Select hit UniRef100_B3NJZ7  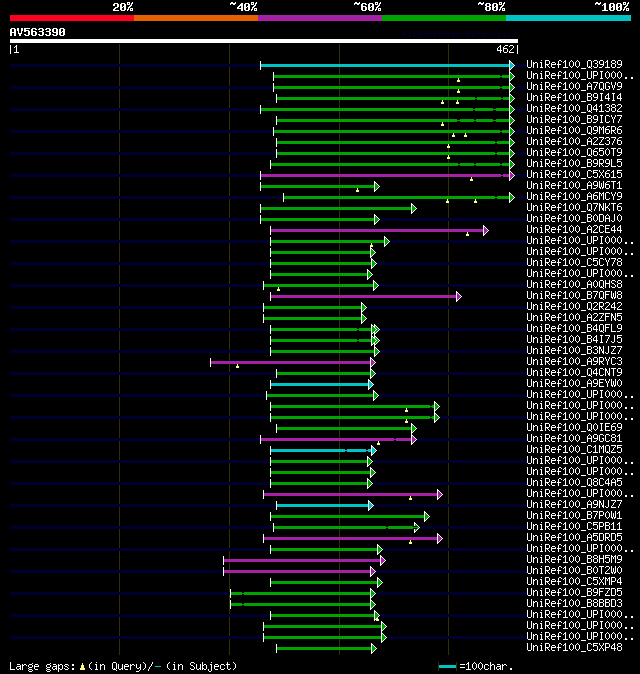tap(574, 350)
